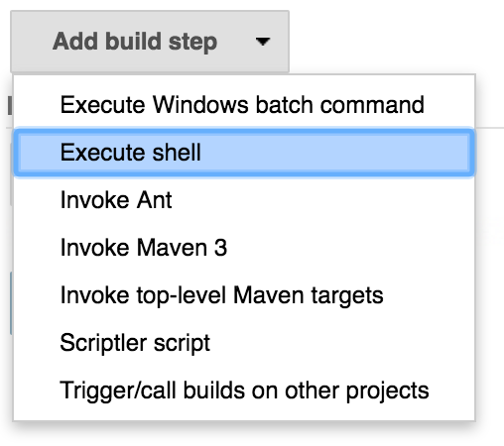
Task: Click the blue-highlighted menu row
Action: pyautogui.click(x=244, y=153)
